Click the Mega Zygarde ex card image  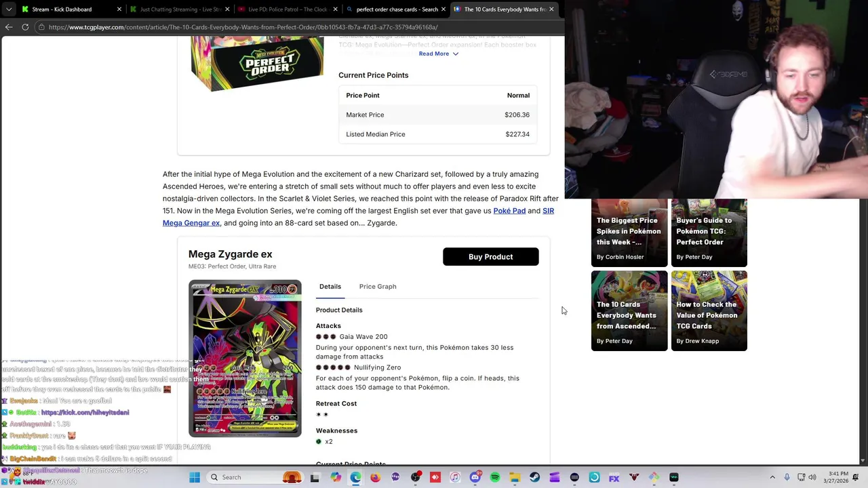pos(245,358)
